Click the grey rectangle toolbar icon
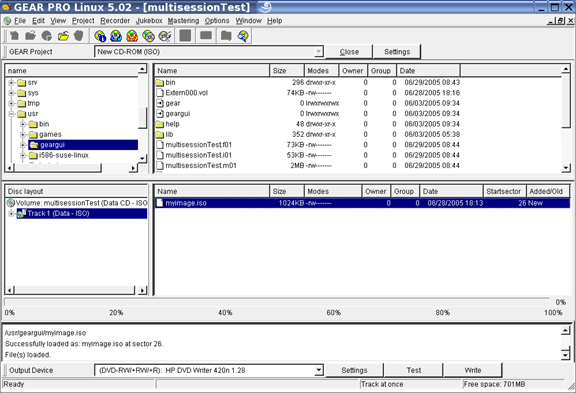Screen dimensions: 576x393 point(206,36)
